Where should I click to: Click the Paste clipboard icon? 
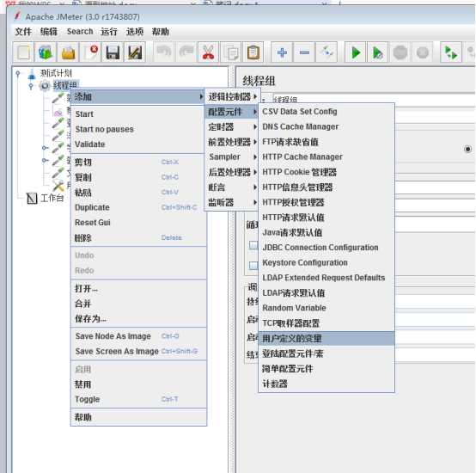pos(253,52)
